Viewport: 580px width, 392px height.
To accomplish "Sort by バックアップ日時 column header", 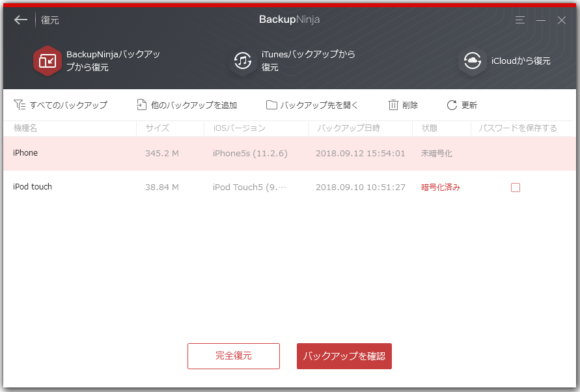I will [x=348, y=128].
